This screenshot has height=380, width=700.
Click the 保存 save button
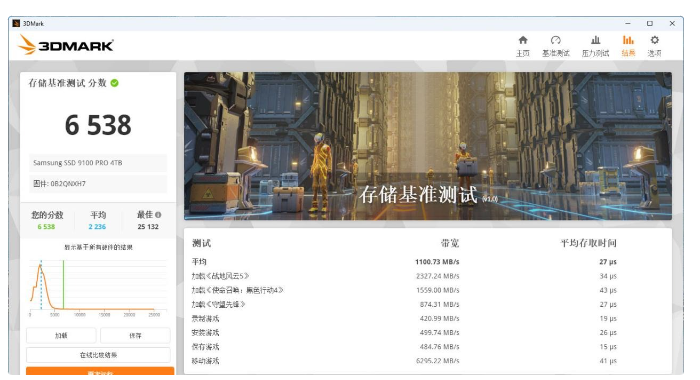[x=135, y=335]
